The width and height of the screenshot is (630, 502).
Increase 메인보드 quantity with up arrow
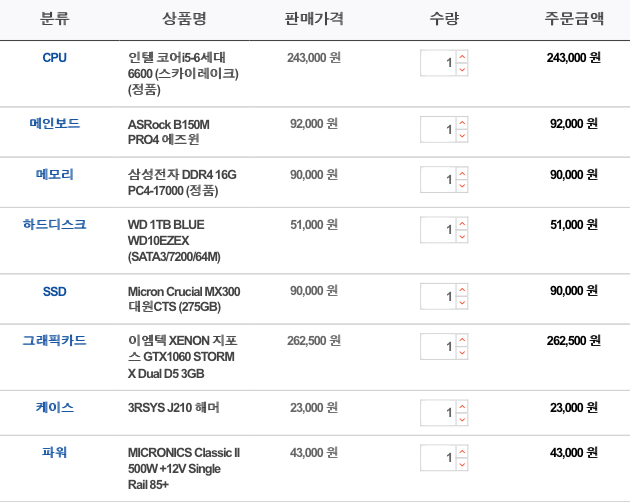[x=462, y=123]
